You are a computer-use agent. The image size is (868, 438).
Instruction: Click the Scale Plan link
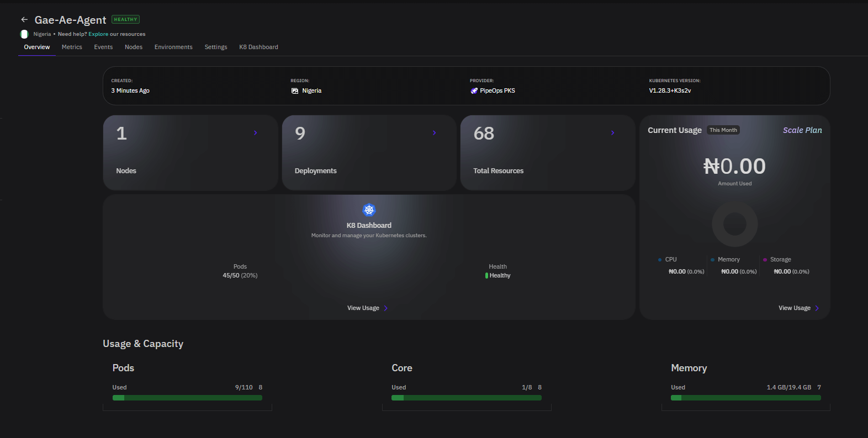point(802,130)
